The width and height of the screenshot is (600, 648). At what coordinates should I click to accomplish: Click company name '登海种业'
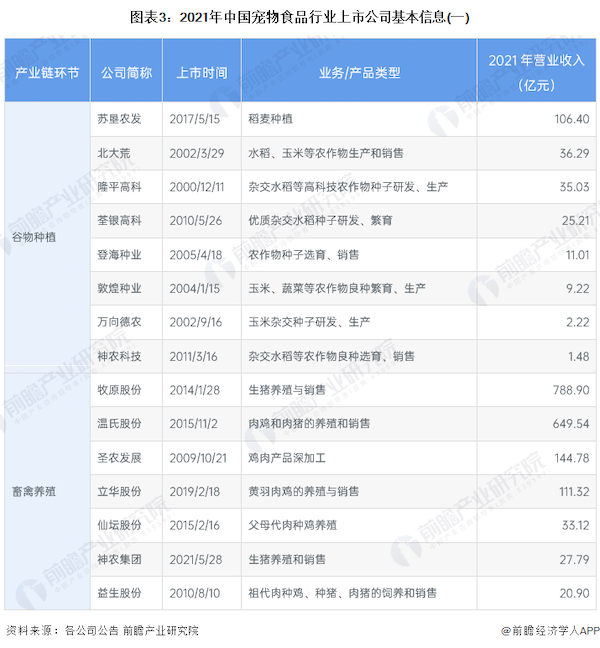coord(119,255)
